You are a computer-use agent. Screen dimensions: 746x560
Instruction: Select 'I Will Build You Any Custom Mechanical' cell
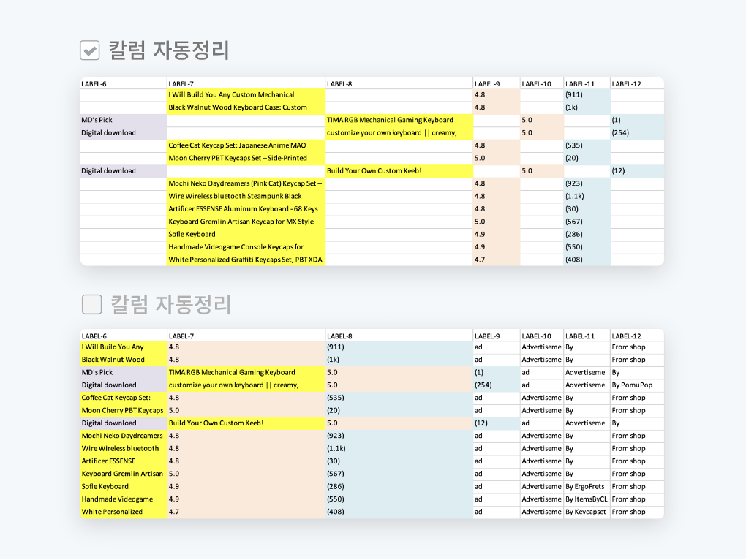246,94
